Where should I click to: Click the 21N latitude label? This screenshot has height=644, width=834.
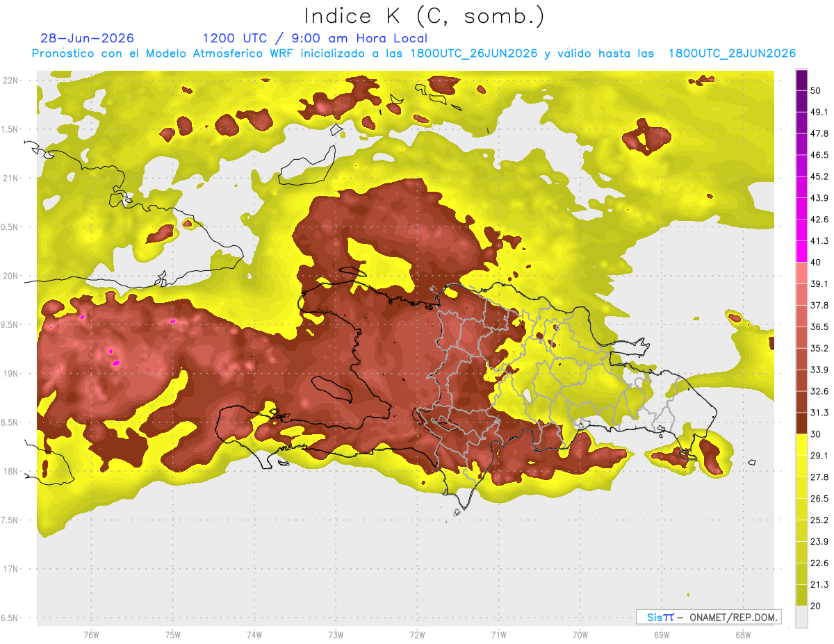coord(11,178)
